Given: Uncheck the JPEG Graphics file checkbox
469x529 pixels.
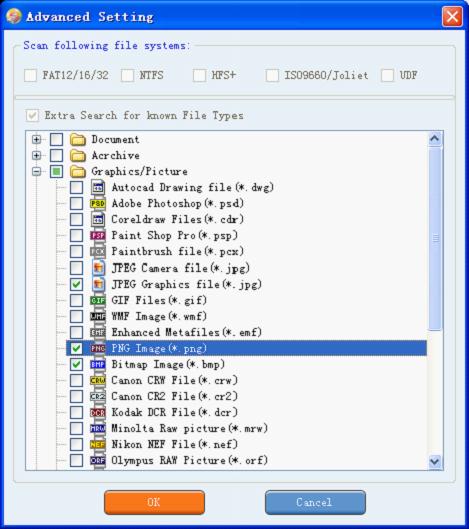Looking at the screenshot, I should (77, 284).
